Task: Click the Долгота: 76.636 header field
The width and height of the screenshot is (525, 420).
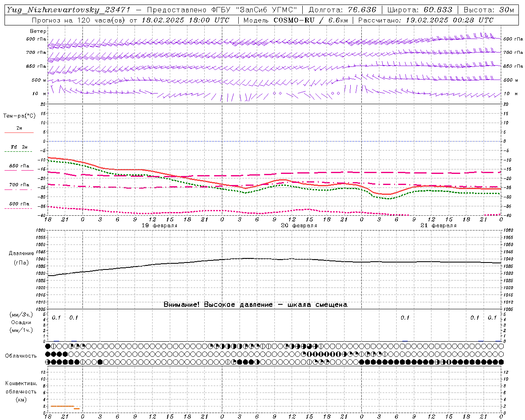Action: click(342, 10)
